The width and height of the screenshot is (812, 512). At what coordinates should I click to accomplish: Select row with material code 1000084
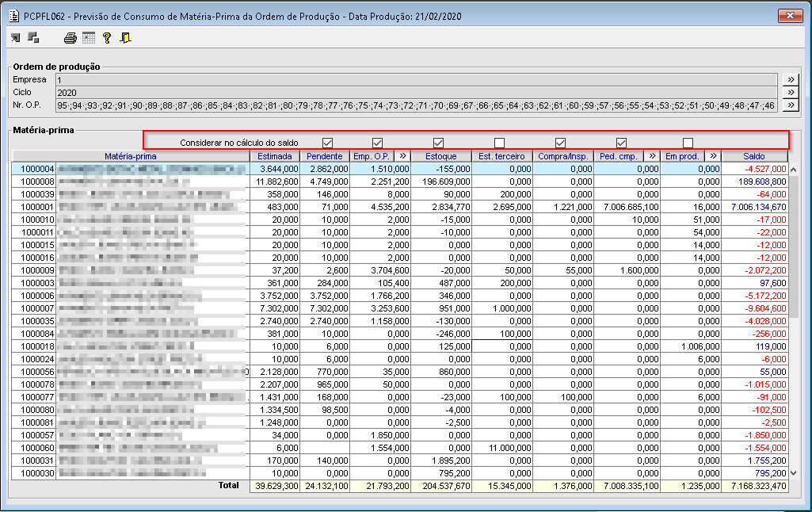(x=400, y=334)
